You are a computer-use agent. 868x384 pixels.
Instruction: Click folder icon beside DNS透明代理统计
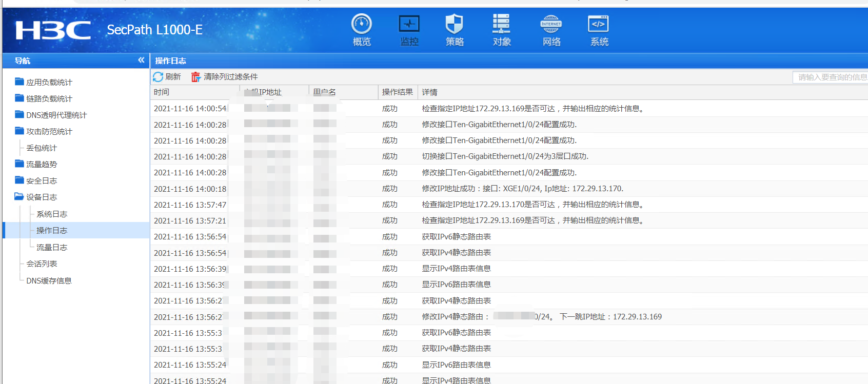(x=19, y=114)
